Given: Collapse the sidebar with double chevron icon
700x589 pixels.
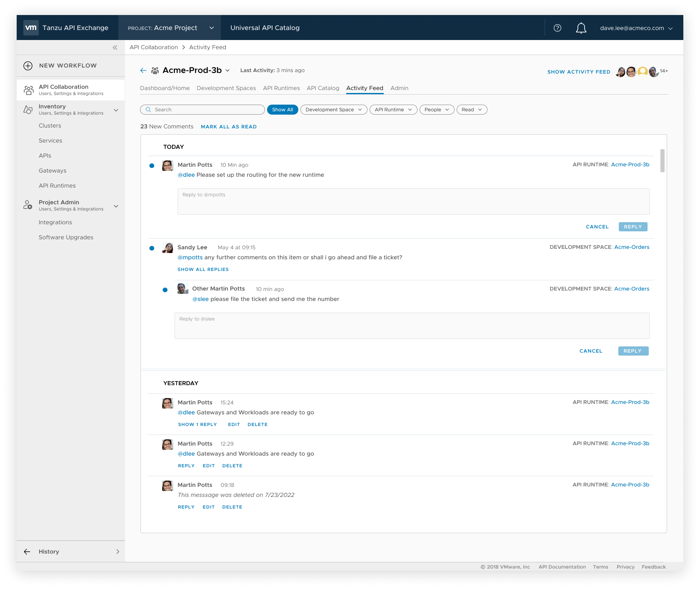Looking at the screenshot, I should (x=115, y=48).
